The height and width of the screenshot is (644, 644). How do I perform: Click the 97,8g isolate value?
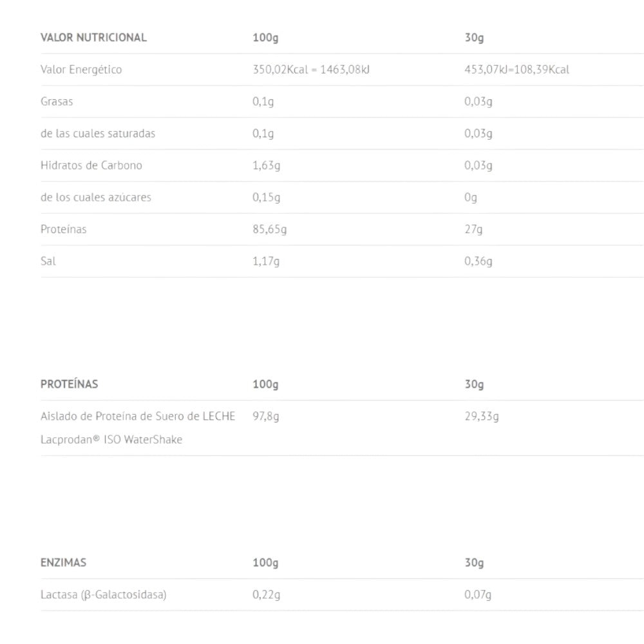point(266,417)
